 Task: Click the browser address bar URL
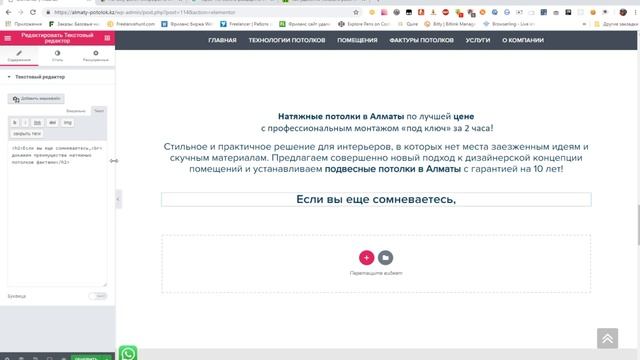pyautogui.click(x=145, y=13)
